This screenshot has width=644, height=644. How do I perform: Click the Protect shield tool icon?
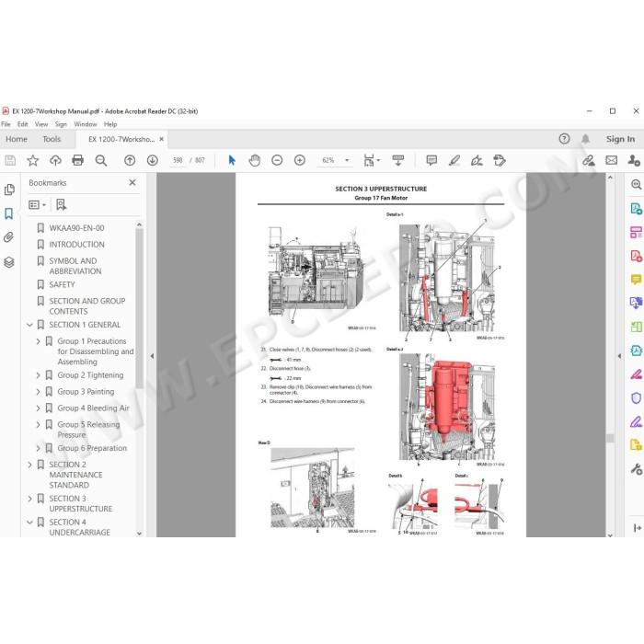pos(636,398)
